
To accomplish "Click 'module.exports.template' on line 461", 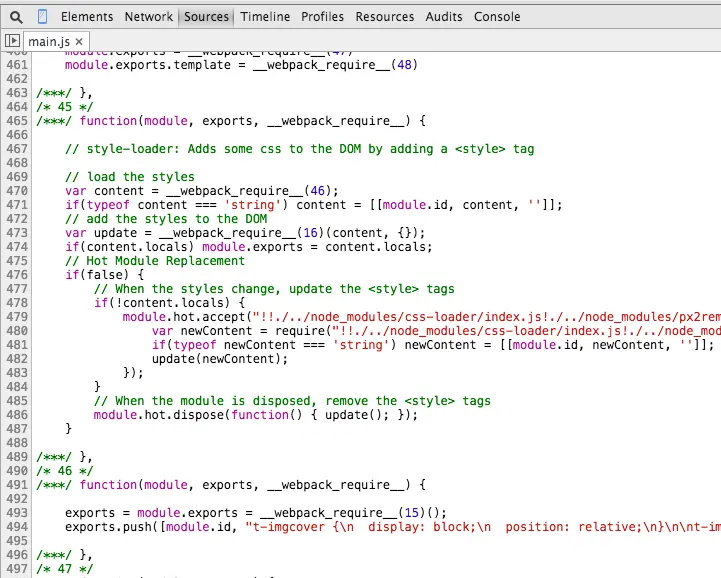I will coord(148,65).
